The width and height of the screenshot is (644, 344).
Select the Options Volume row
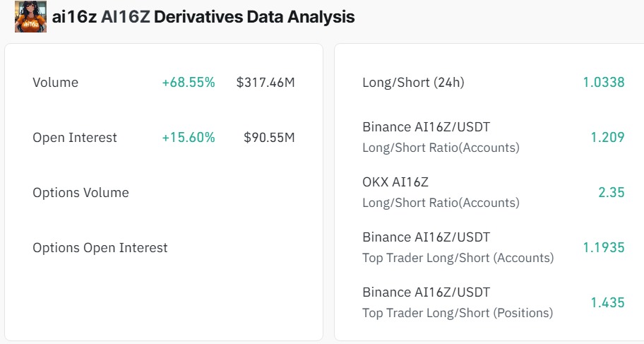click(80, 193)
